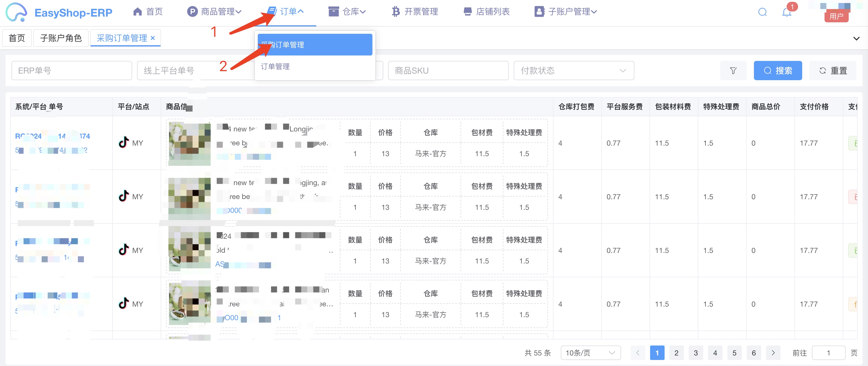This screenshot has height=366, width=868.
Task: Click the search magnifier icon in header
Action: point(763,12)
